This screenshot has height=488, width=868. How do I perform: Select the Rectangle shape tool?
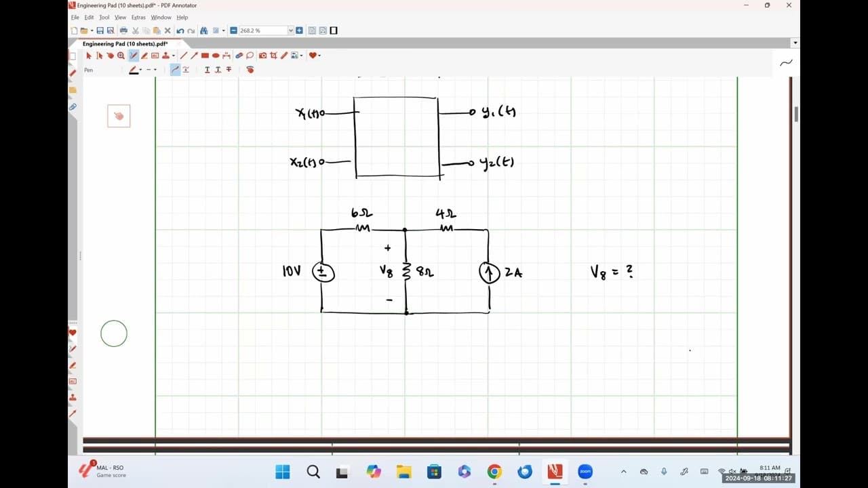pos(205,56)
